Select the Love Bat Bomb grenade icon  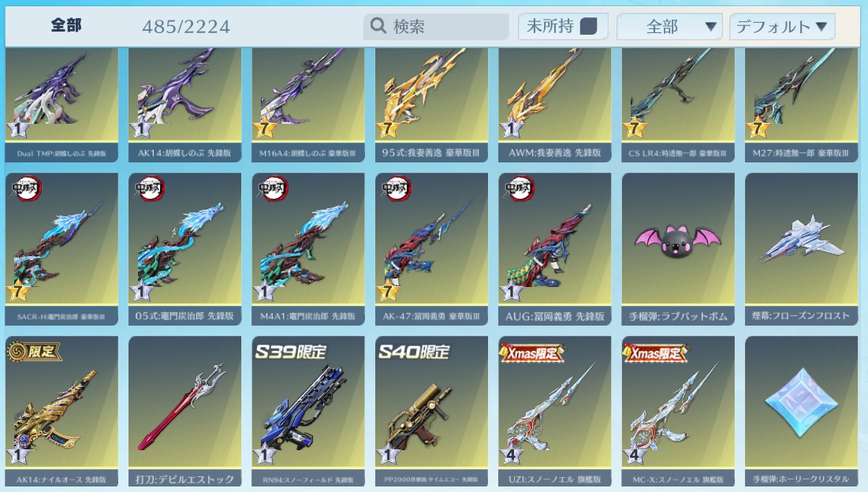pyautogui.click(x=678, y=248)
